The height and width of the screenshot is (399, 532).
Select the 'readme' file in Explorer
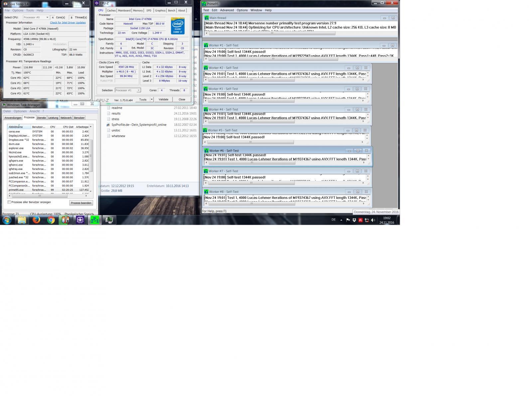[117, 108]
